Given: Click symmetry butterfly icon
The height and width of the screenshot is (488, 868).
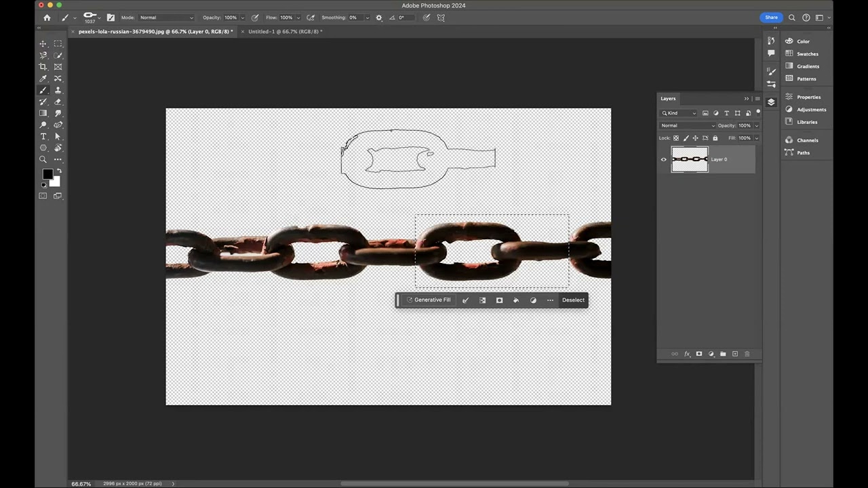Looking at the screenshot, I should (x=441, y=18).
